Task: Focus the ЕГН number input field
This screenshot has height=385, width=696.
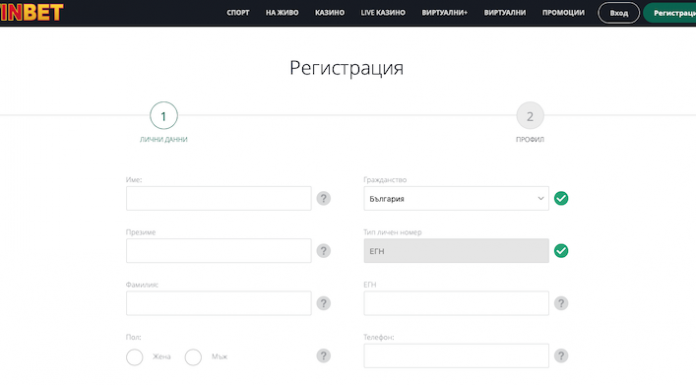Action: pos(456,303)
